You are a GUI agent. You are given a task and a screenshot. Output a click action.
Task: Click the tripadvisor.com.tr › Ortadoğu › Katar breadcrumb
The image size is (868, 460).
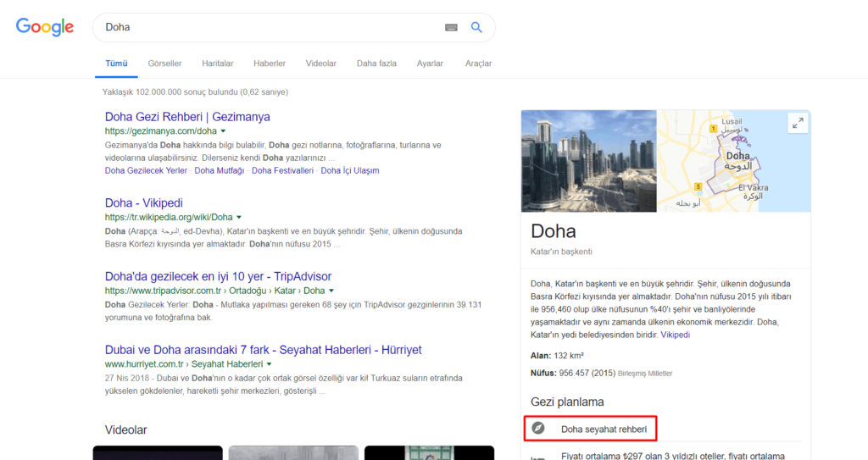click(214, 291)
